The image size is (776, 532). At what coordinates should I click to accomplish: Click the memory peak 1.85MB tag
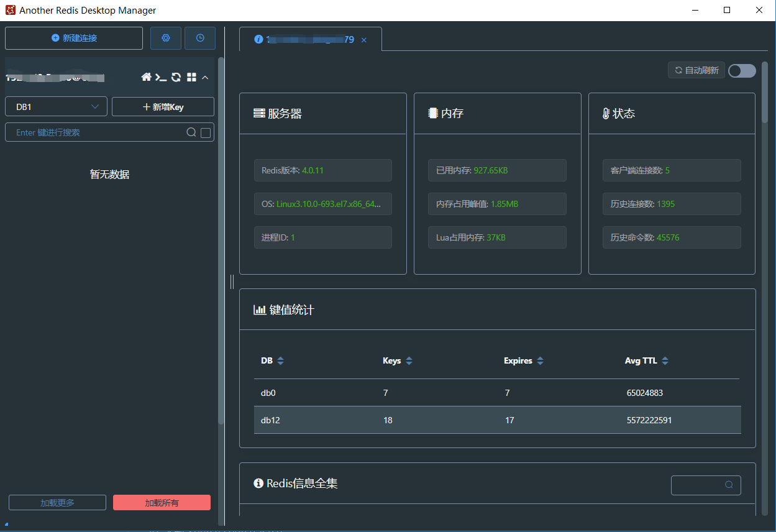(497, 204)
